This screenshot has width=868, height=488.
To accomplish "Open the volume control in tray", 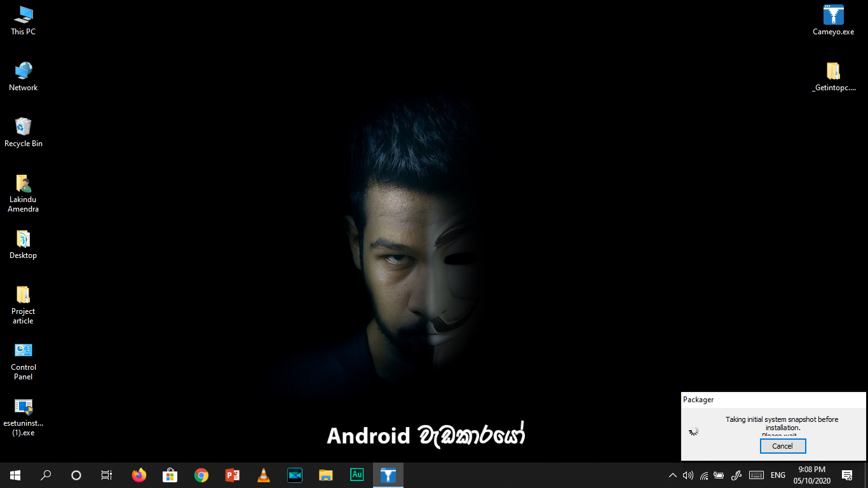I will tap(688, 475).
